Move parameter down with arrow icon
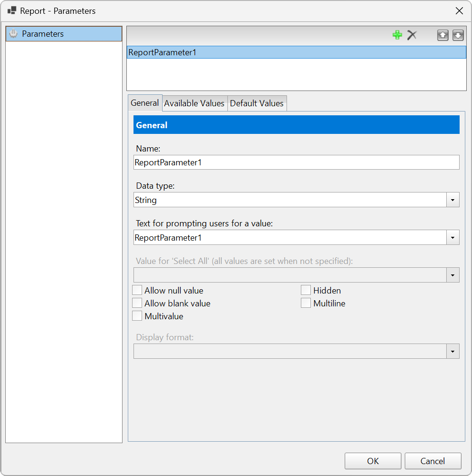This screenshot has height=476, width=472. (x=458, y=35)
